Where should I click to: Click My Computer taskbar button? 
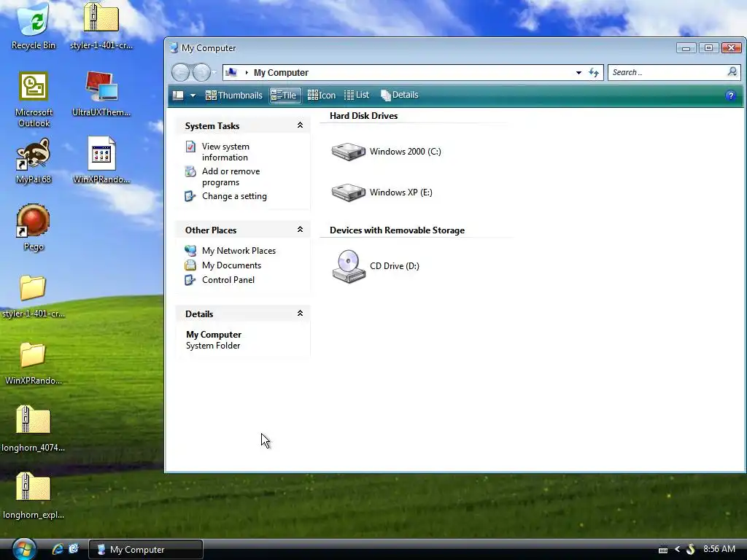point(146,550)
